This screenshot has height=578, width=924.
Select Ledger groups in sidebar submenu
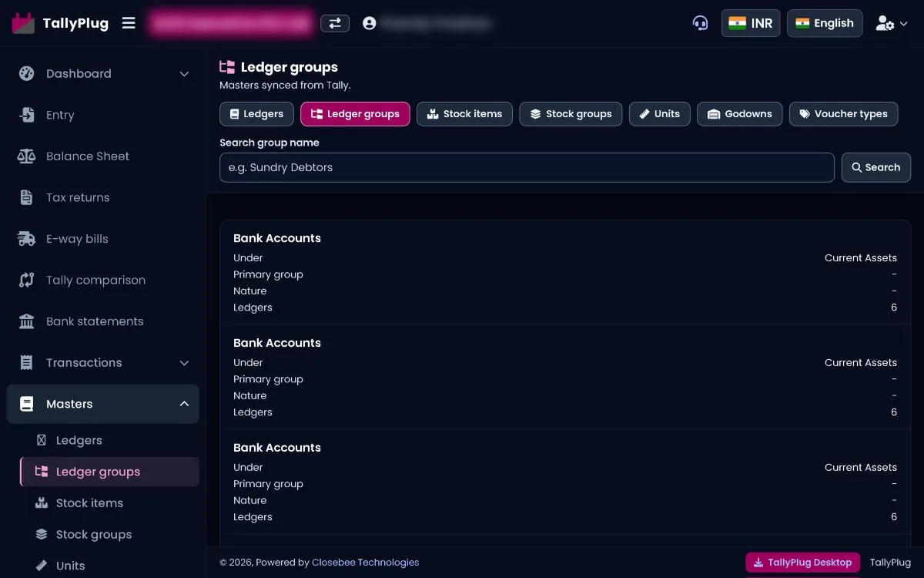[x=109, y=472]
